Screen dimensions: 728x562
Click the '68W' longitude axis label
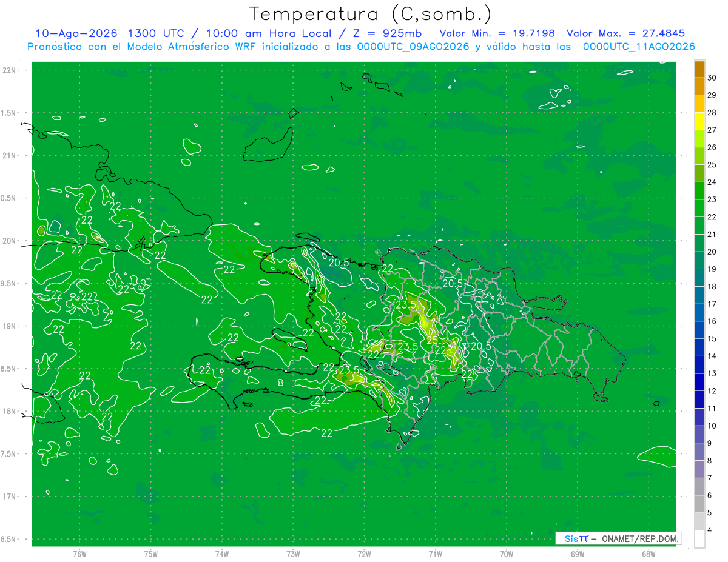649,554
